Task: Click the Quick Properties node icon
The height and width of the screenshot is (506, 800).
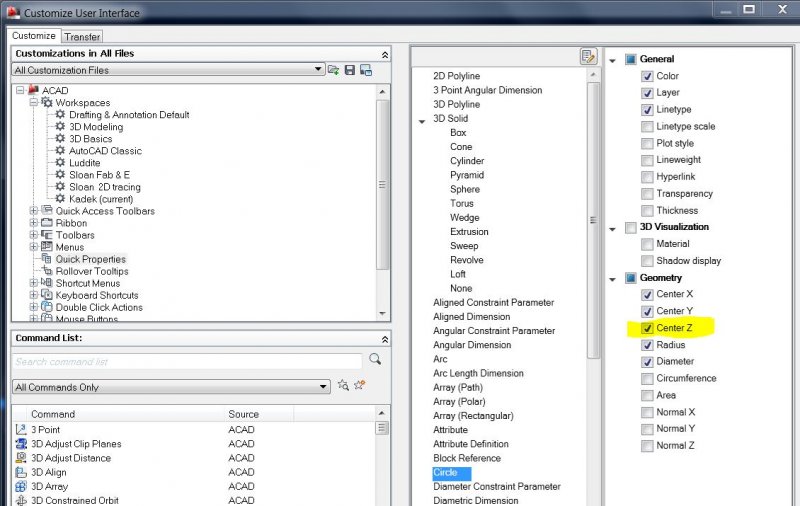Action: point(46,258)
